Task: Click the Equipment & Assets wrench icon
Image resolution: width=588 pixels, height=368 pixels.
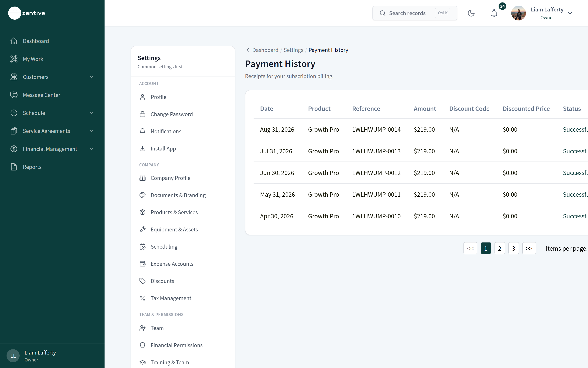Action: [143, 230]
